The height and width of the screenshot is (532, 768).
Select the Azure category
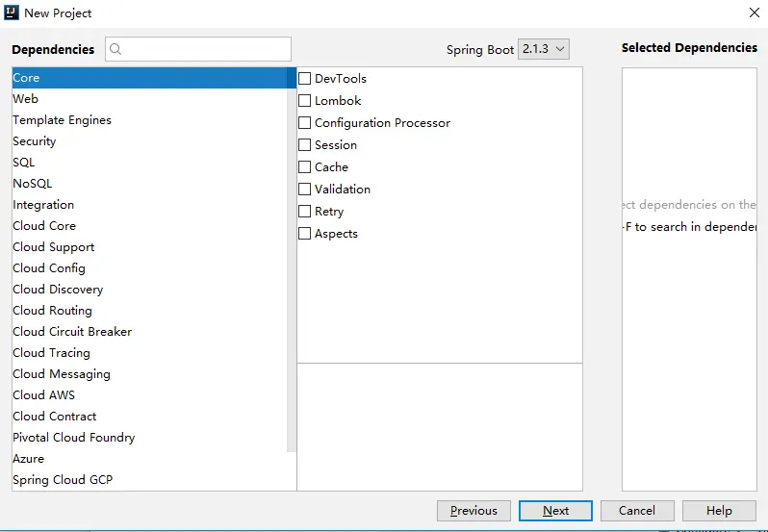click(149, 459)
